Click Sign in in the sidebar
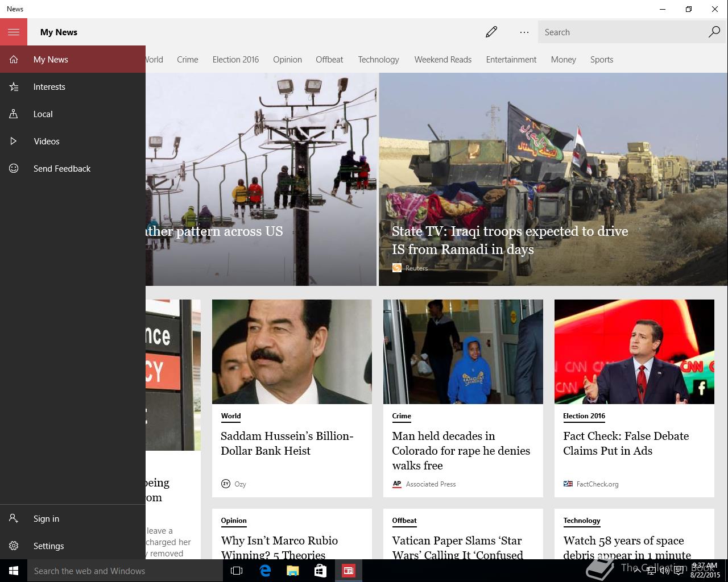 pyautogui.click(x=73, y=518)
